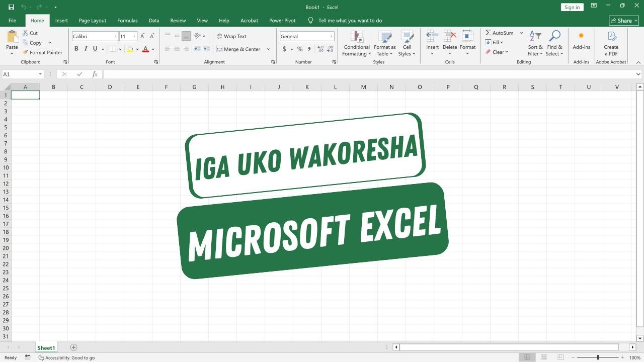Expand the Merge & Center dropdown arrow
This screenshot has width=644, height=362.
[268, 49]
